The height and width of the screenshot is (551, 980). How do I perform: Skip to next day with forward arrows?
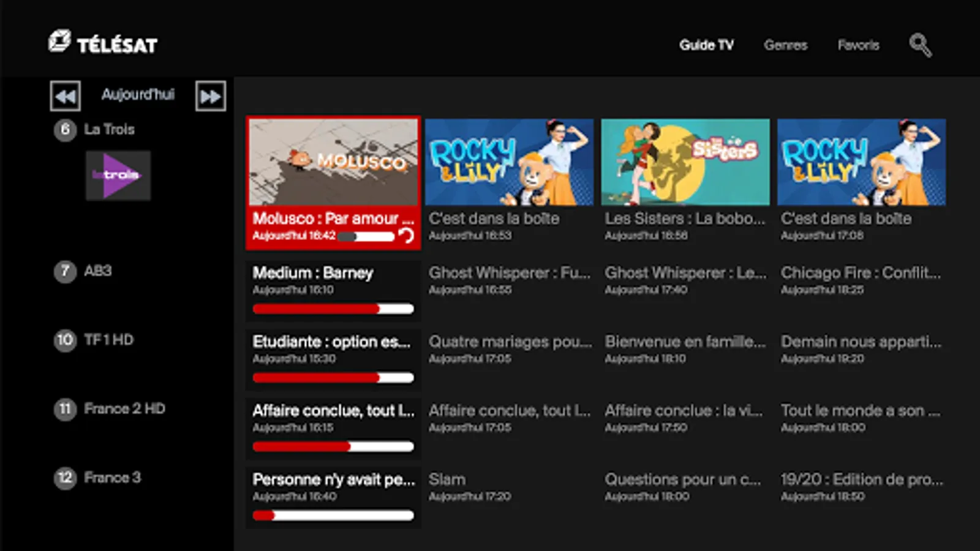(211, 96)
